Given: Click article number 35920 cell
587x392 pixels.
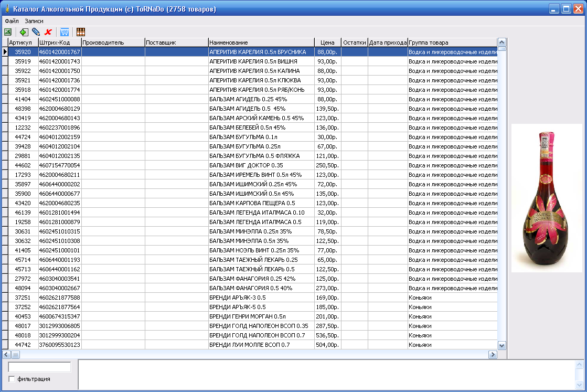Looking at the screenshot, I should tap(23, 52).
